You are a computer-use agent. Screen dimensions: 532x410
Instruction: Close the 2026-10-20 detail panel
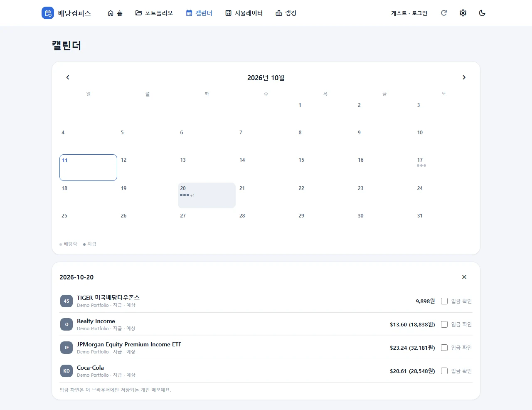tap(464, 277)
